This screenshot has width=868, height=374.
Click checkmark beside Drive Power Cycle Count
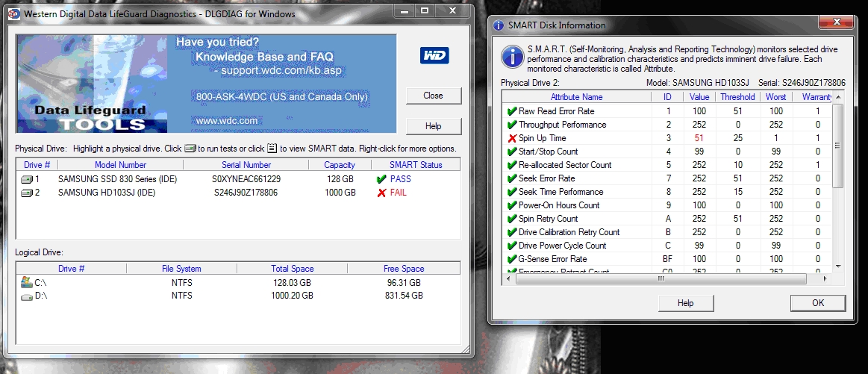(511, 246)
